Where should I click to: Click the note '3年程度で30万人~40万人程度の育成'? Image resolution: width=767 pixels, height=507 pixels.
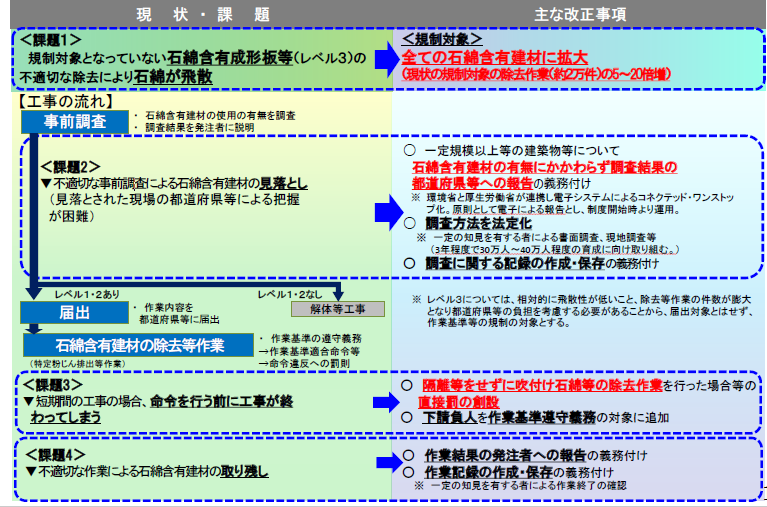click(554, 250)
